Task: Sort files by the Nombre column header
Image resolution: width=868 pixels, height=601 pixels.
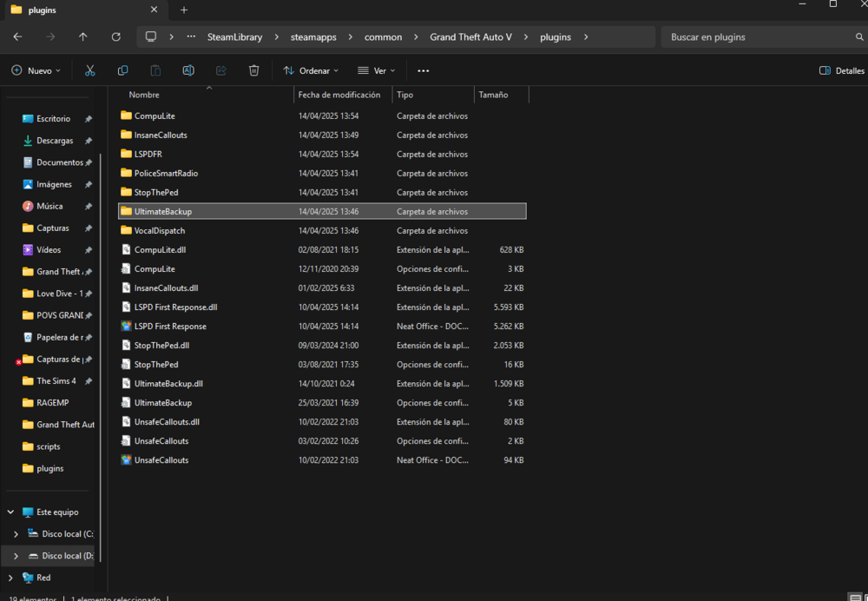Action: pyautogui.click(x=144, y=94)
